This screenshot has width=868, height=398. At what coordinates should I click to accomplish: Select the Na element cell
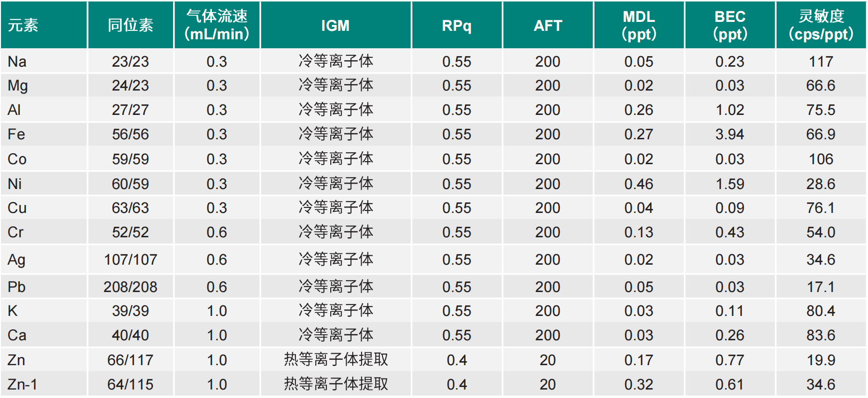(17, 62)
